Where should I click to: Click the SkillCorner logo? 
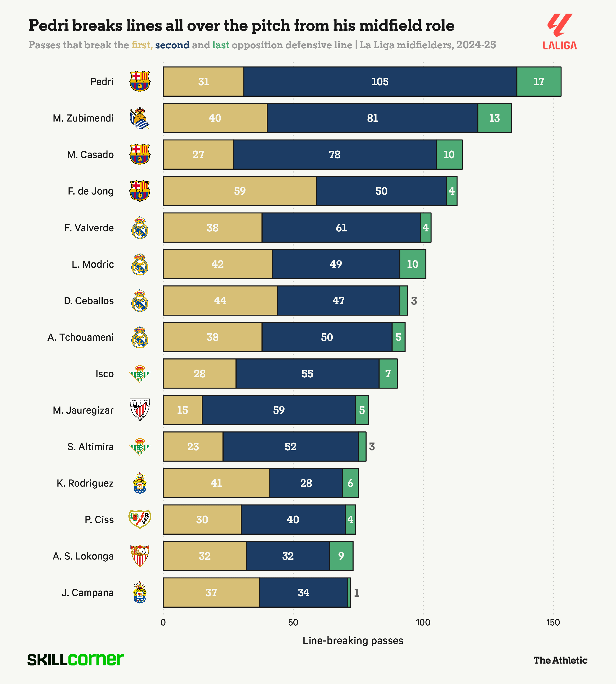75,660
